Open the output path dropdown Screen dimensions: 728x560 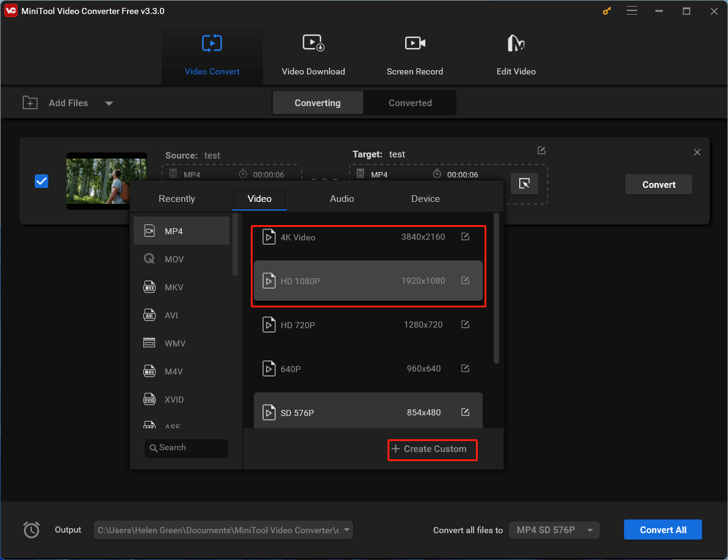(347, 530)
